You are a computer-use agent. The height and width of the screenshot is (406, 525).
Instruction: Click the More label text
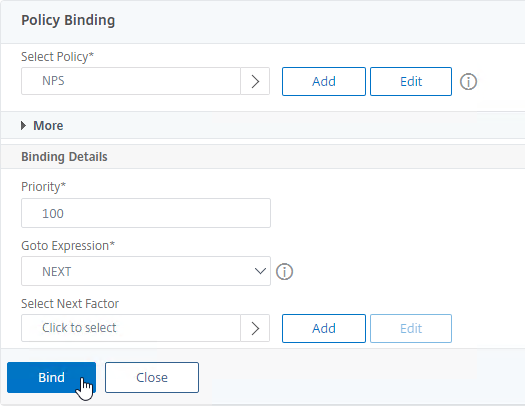click(x=48, y=126)
